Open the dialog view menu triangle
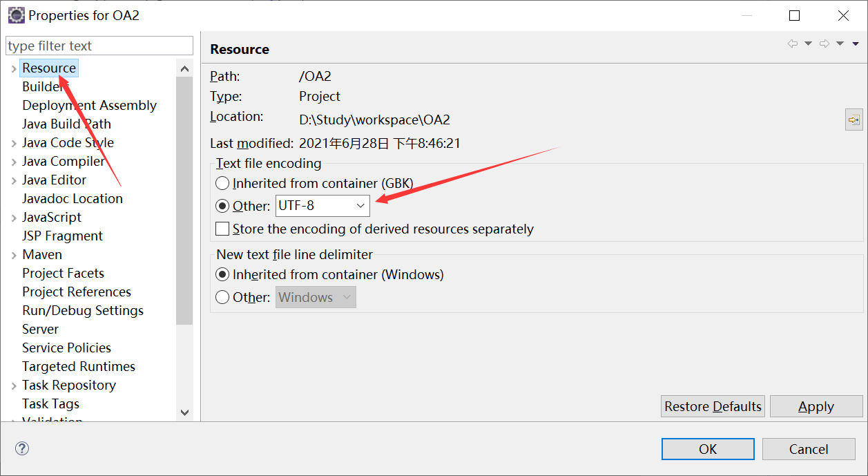 pyautogui.click(x=855, y=44)
